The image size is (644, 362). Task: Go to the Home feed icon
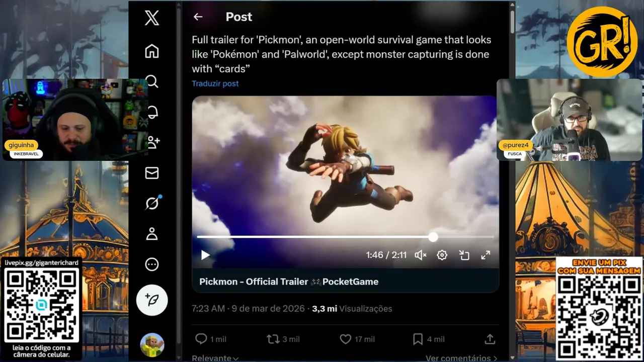(151, 51)
